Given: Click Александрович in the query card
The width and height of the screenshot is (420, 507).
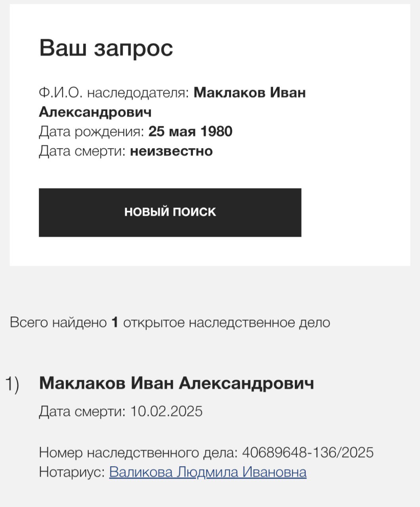Looking at the screenshot, I should click(x=95, y=112).
